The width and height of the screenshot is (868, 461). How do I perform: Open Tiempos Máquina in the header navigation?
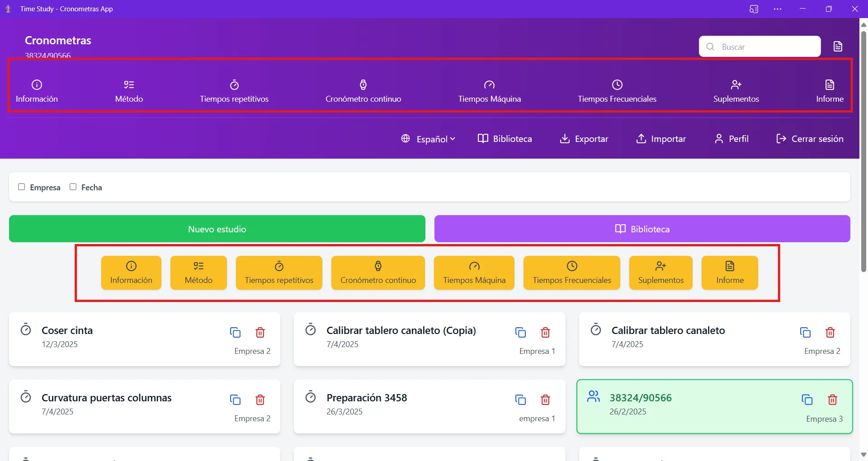(489, 91)
